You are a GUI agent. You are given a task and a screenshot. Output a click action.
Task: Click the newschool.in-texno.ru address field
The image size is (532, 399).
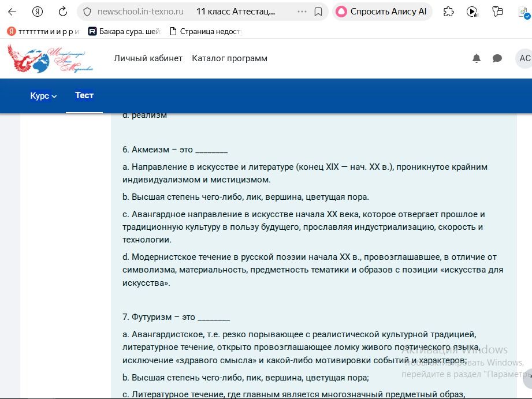point(140,12)
